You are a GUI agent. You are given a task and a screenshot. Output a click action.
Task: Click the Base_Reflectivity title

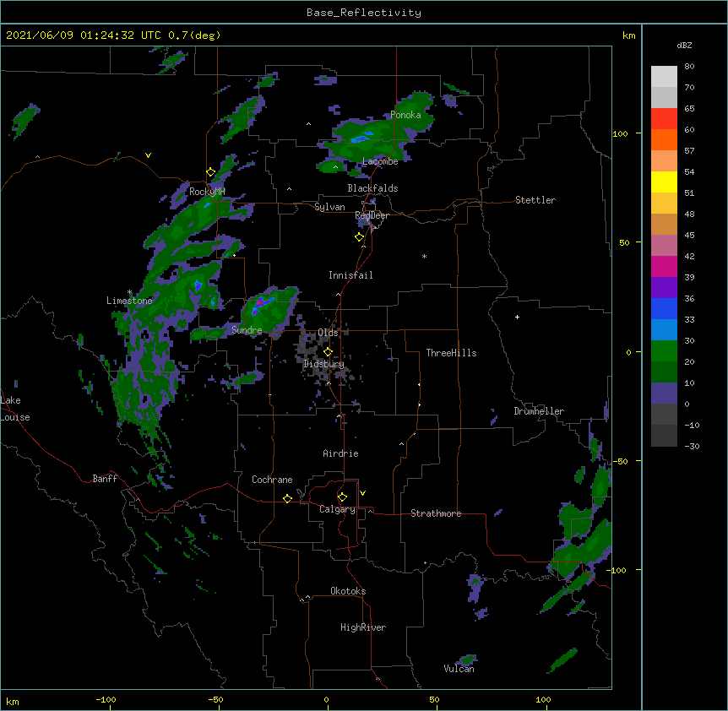coord(364,13)
